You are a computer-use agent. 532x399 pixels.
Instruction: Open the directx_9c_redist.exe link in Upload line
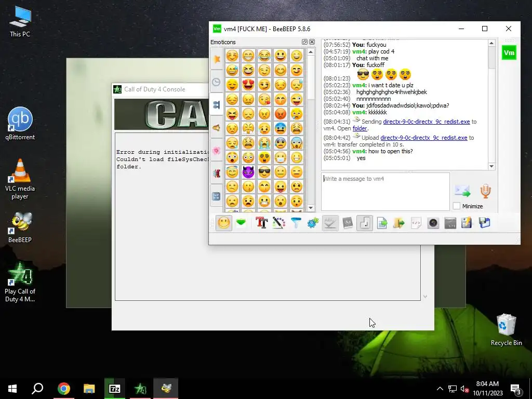[424, 138]
